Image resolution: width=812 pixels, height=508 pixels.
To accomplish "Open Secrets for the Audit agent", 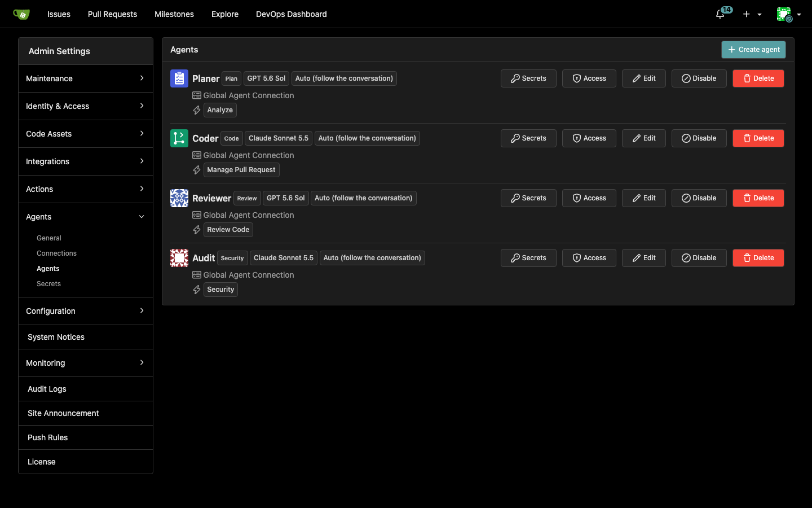I will click(x=528, y=258).
